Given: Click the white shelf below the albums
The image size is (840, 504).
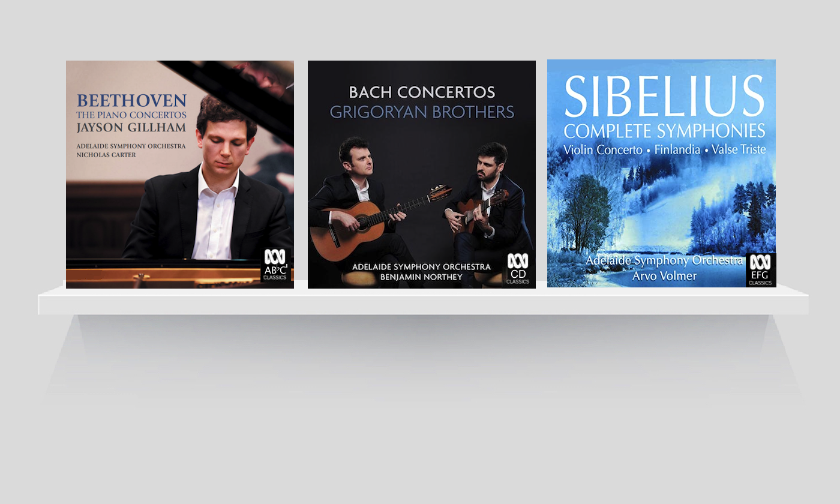Looking at the screenshot, I should [423, 300].
